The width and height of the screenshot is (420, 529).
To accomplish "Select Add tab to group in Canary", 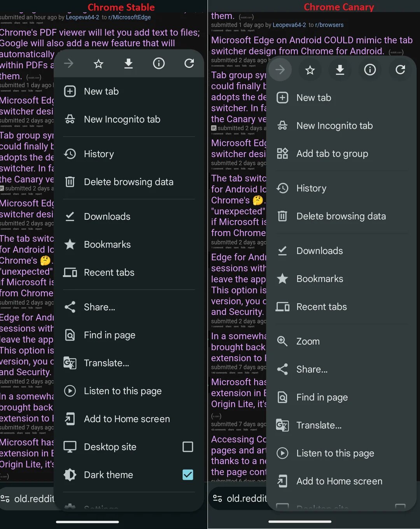I will pos(341,154).
